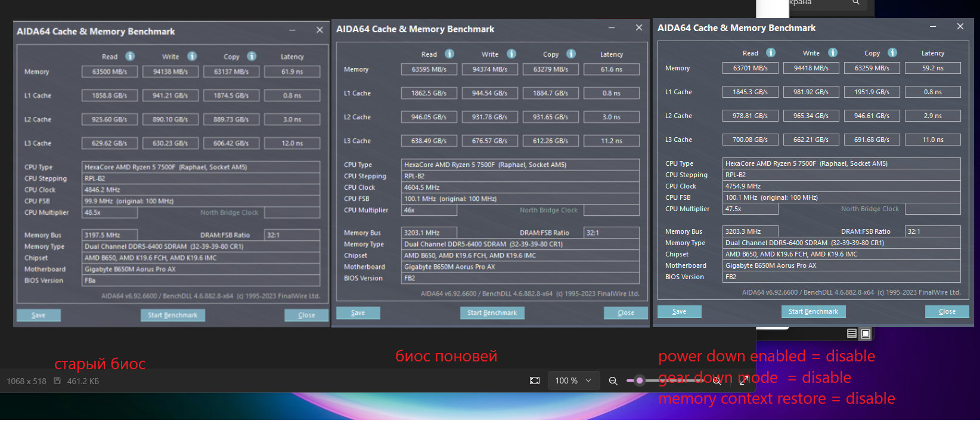Zoom out with the magnifier minus icon
Viewport: 980px width, 430px height.
click(613, 380)
